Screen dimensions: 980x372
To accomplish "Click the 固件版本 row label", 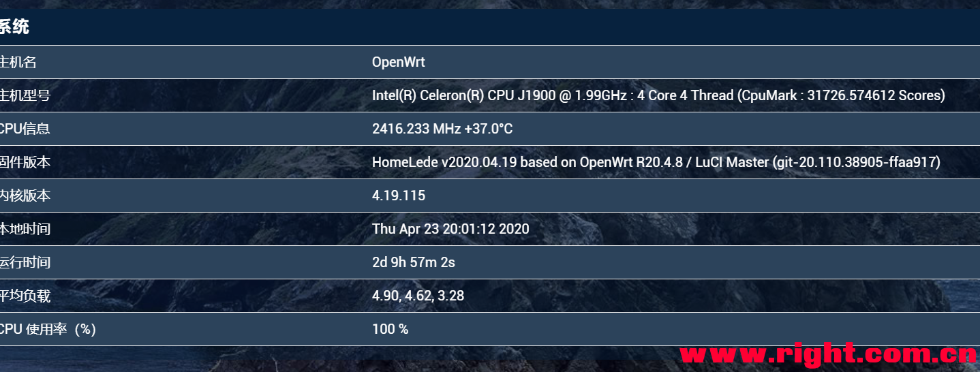I will pyautogui.click(x=25, y=162).
